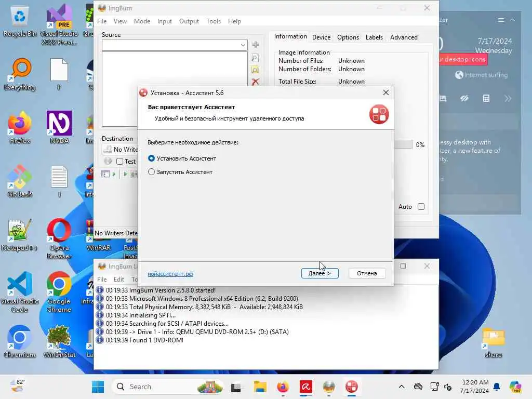Switch to the Information tab in ImgBurn
The width and height of the screenshot is (532, 399).
click(290, 37)
